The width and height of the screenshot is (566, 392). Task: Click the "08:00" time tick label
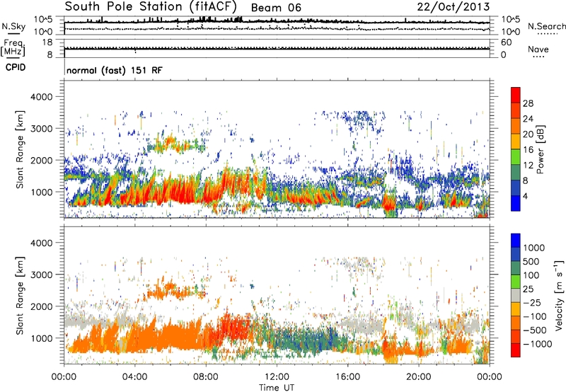(x=206, y=377)
